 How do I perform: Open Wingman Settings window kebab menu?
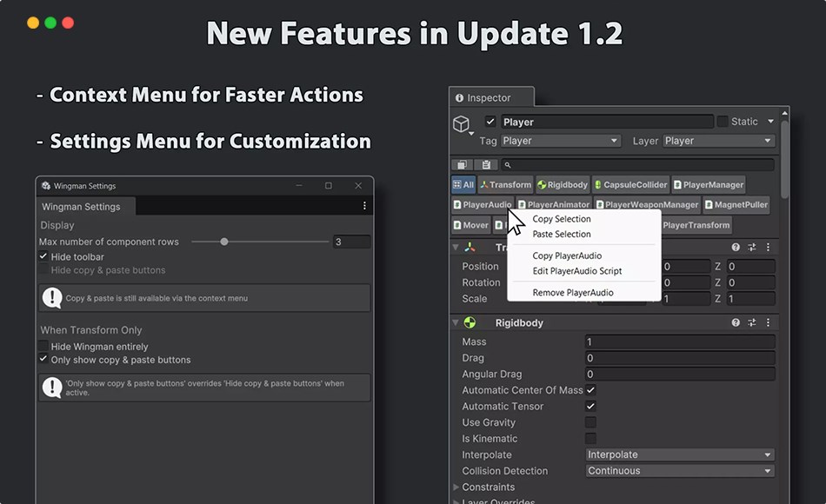click(364, 206)
